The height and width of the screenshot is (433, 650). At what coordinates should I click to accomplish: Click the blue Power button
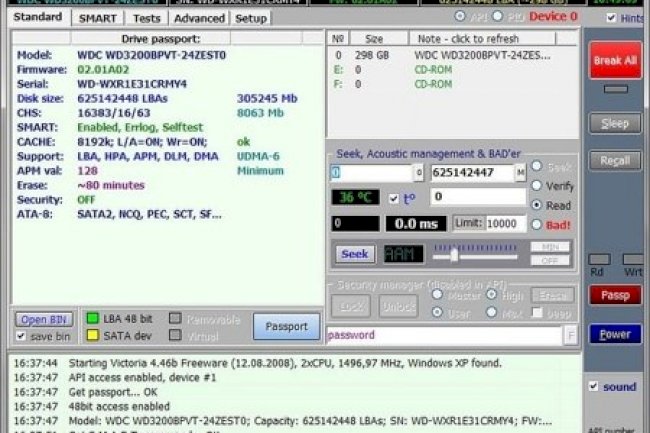pos(614,335)
